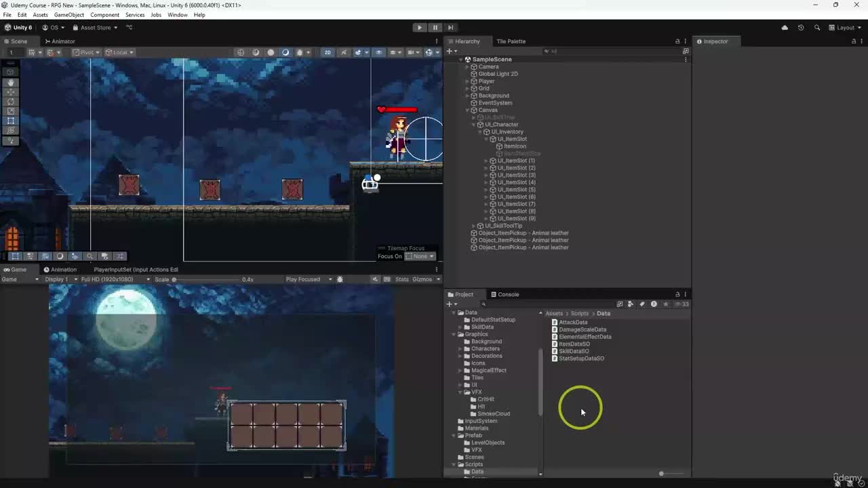Toggle Hierarchy panel lock icon

(677, 41)
